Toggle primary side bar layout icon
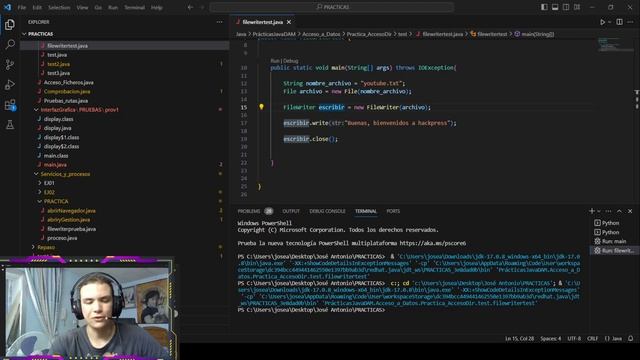 point(544,7)
